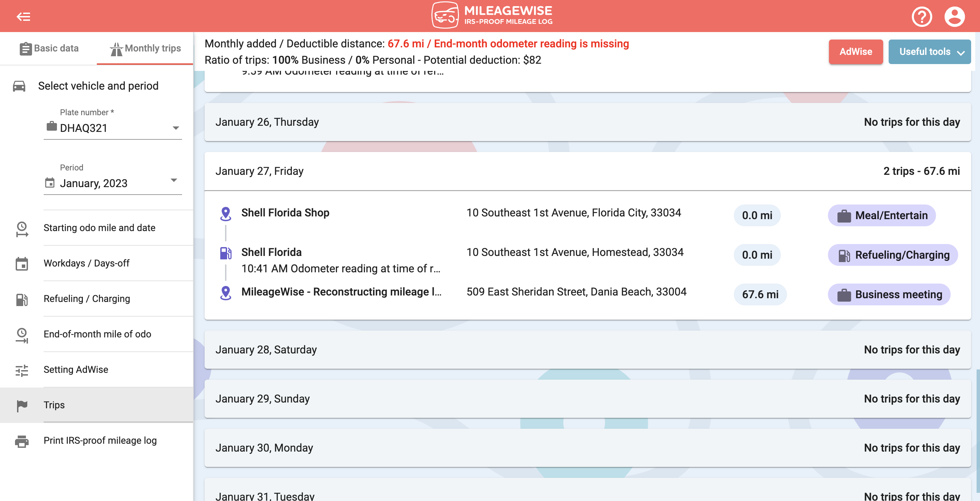Viewport: 980px width, 501px height.
Task: Open the Period January, 2023 dropdown
Action: click(x=174, y=181)
